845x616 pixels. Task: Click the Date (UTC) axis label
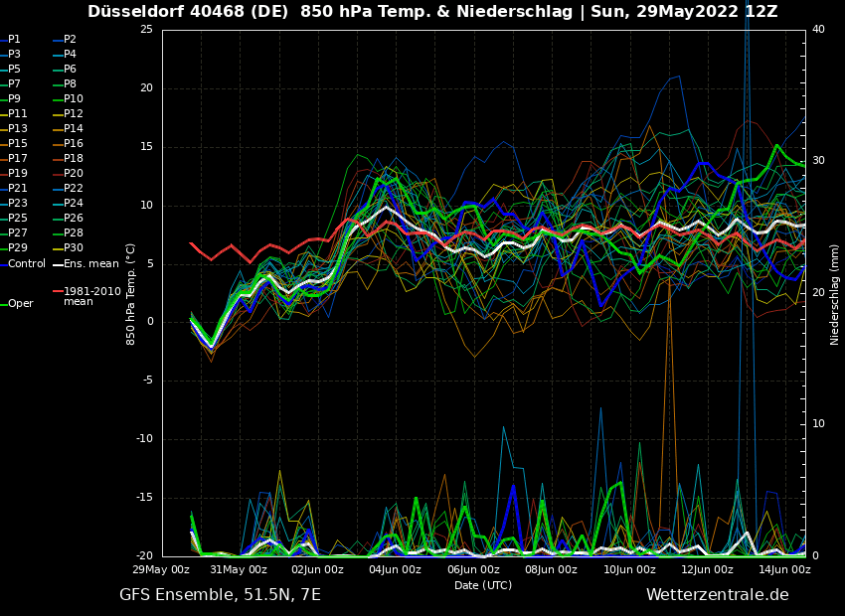[483, 585]
